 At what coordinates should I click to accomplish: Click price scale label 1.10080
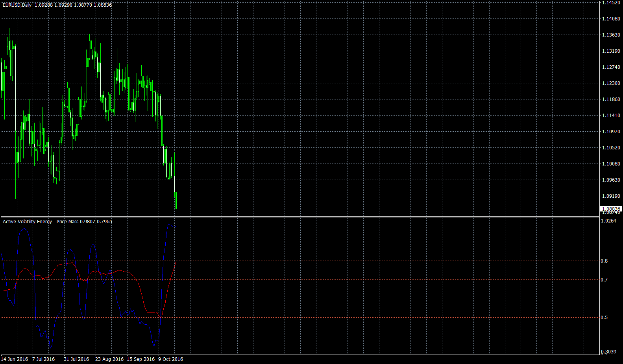coord(611,164)
